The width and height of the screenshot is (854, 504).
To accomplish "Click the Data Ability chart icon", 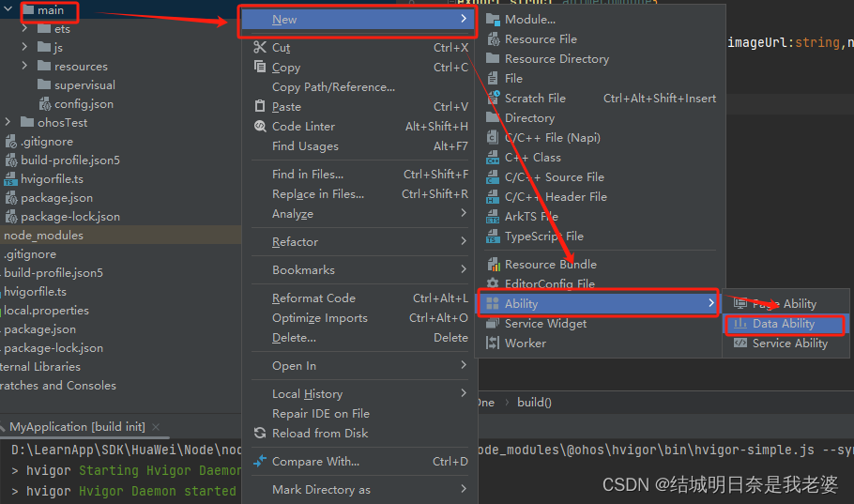I will (x=740, y=323).
